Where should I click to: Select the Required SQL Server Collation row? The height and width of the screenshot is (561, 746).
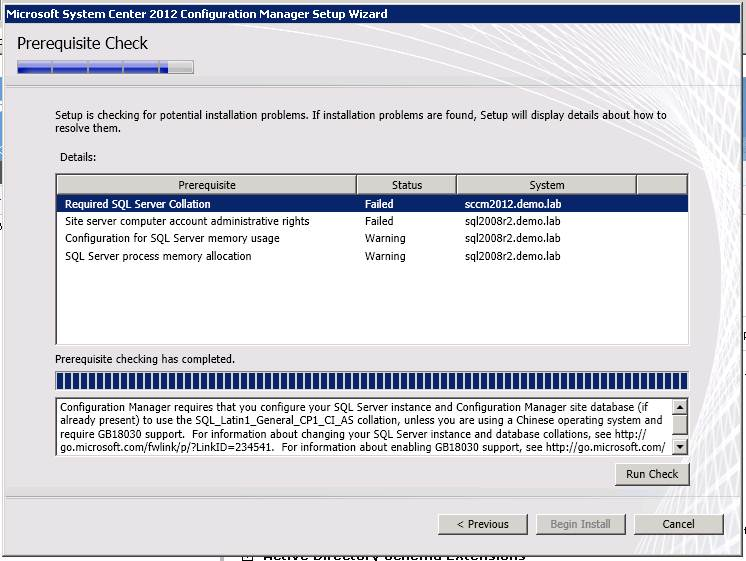tap(372, 204)
